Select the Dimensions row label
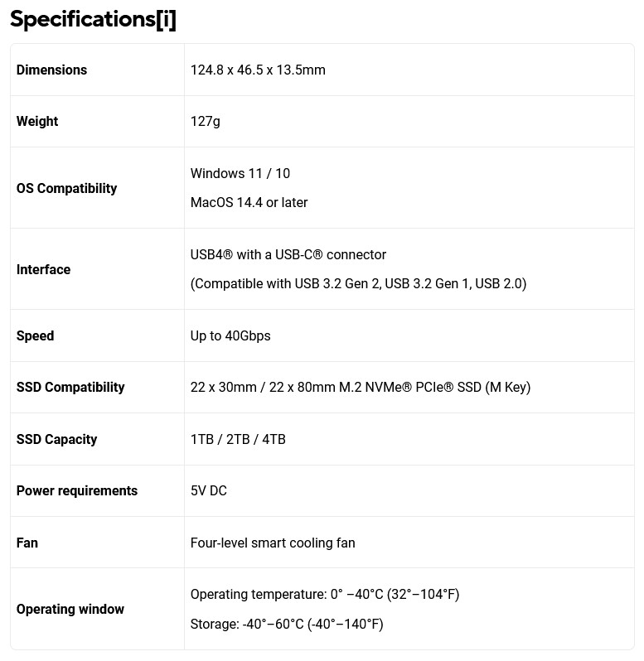 pyautogui.click(x=51, y=70)
